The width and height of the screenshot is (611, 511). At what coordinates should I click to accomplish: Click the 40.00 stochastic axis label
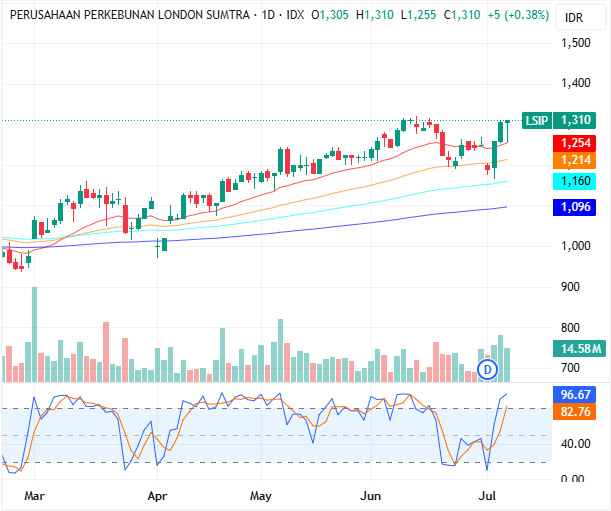(x=576, y=444)
